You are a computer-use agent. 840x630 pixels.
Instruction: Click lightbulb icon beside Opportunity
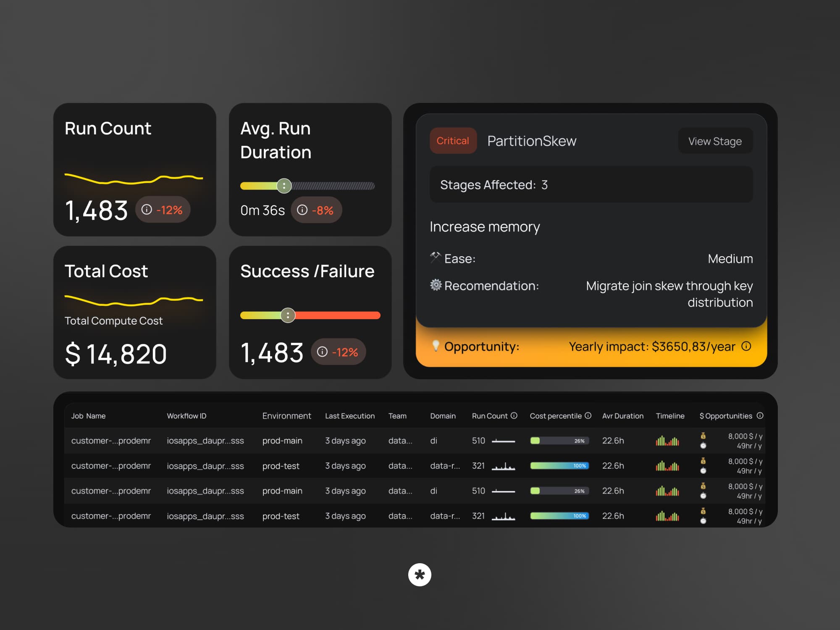point(436,346)
